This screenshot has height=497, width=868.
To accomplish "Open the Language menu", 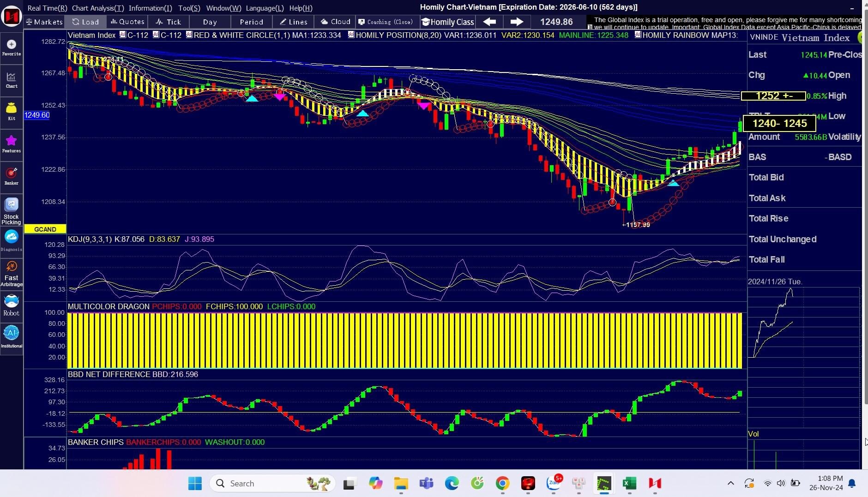I will [265, 8].
